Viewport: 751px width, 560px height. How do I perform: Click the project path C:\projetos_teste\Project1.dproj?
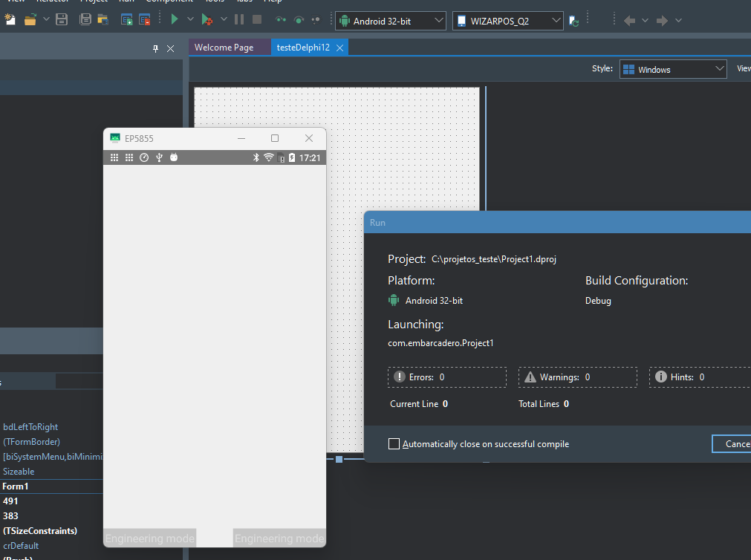tap(494, 259)
